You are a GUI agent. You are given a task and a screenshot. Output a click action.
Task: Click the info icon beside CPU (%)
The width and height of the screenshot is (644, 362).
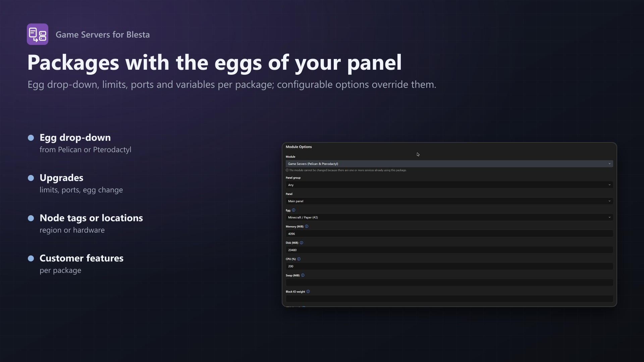[x=299, y=259]
